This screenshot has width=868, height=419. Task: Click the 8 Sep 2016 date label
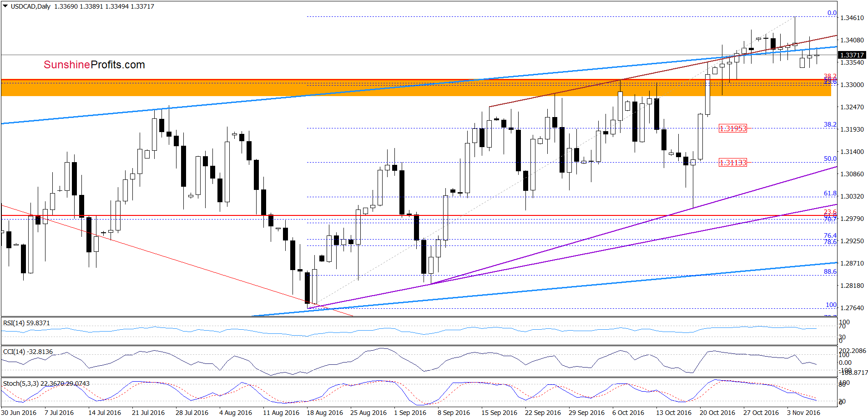point(454,413)
